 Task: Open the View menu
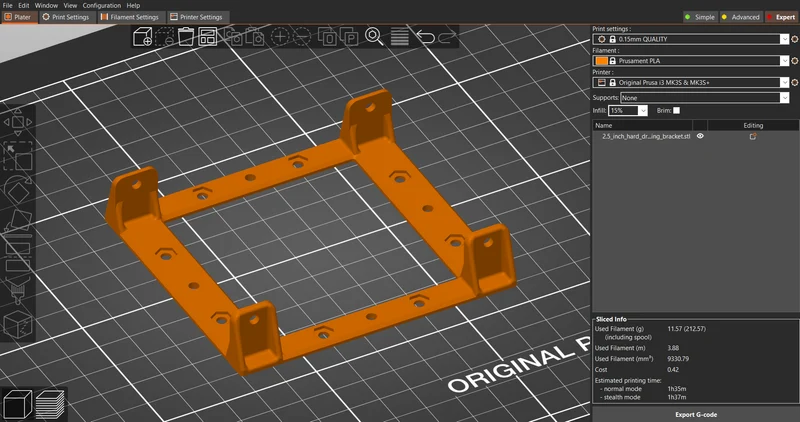[x=70, y=5]
